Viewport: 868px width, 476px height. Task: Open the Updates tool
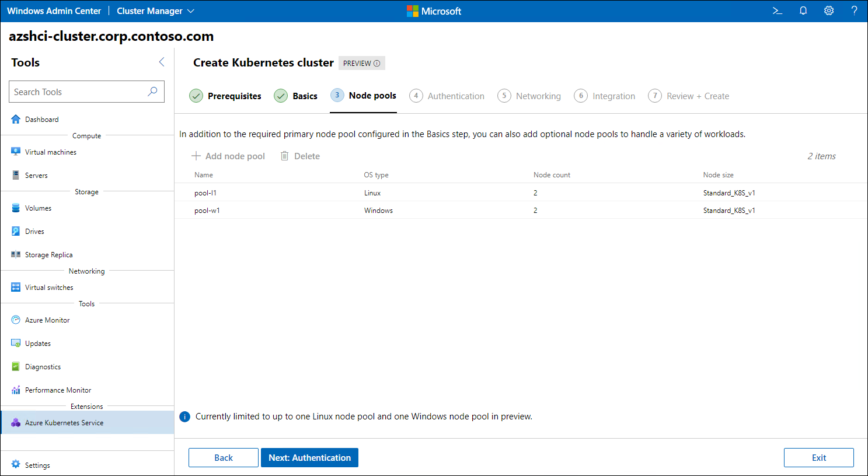(38, 343)
